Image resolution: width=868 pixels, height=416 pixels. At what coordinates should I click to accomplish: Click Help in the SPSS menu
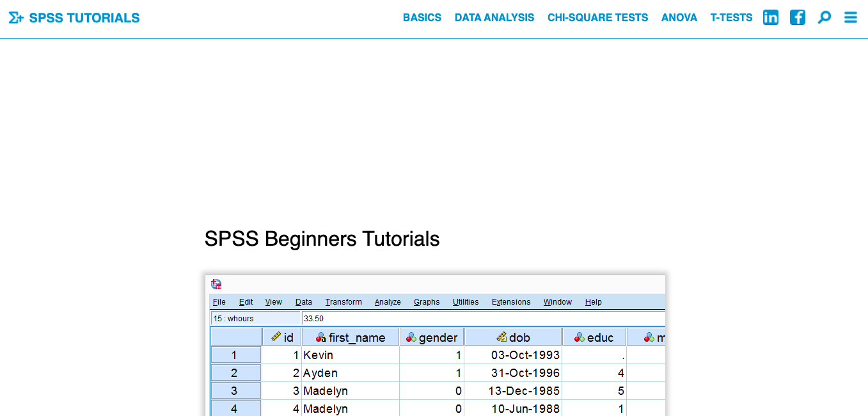coord(594,302)
